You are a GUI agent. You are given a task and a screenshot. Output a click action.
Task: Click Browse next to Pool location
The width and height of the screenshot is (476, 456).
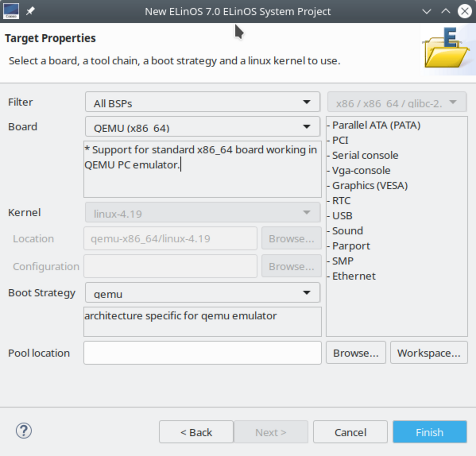click(356, 353)
